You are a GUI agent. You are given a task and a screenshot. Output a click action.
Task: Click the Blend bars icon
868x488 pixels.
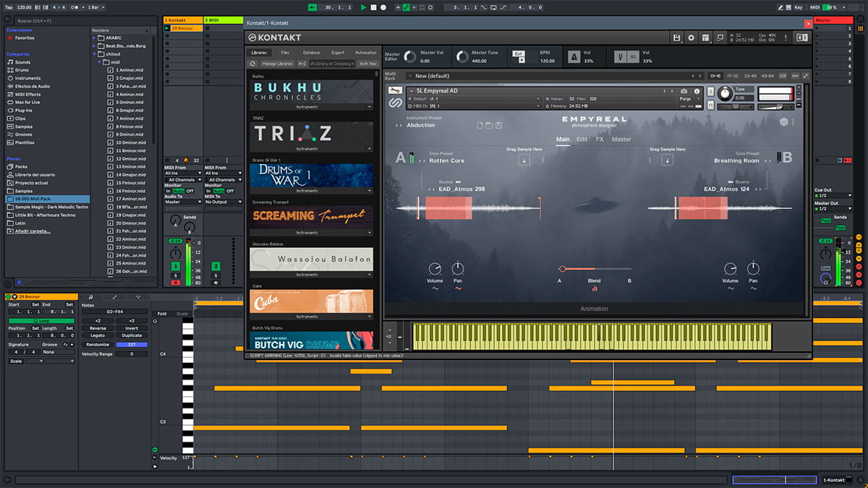(x=595, y=289)
